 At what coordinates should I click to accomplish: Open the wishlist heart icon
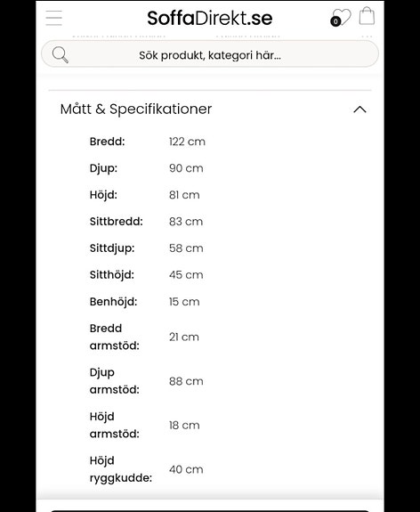(343, 17)
